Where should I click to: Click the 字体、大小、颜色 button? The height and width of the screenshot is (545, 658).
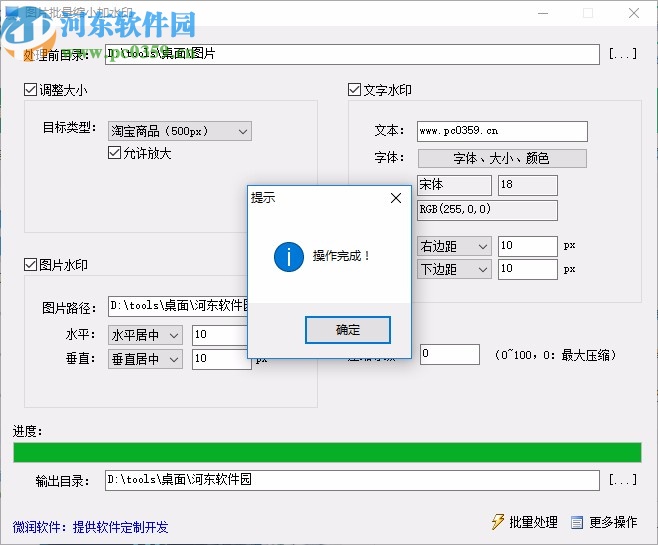pos(502,158)
